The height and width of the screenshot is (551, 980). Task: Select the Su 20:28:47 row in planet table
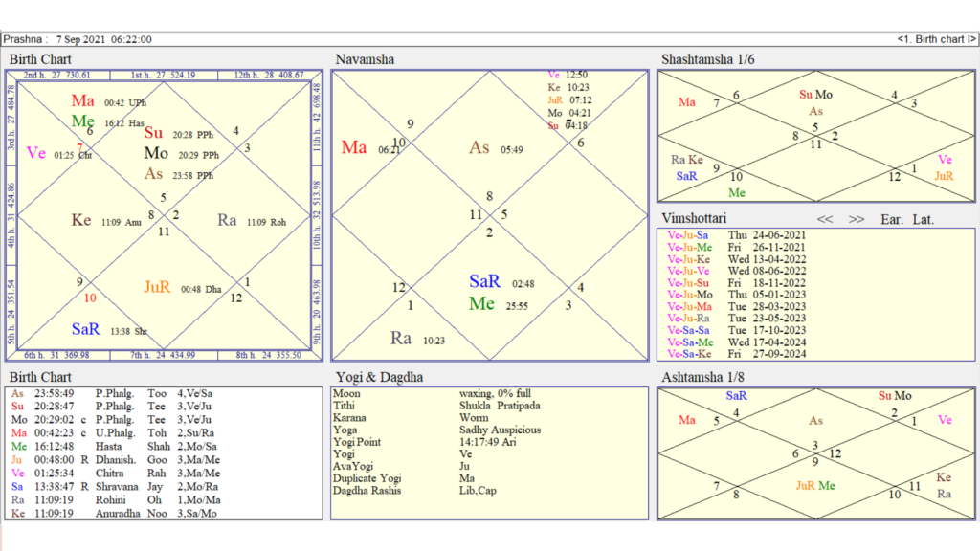[x=113, y=407]
